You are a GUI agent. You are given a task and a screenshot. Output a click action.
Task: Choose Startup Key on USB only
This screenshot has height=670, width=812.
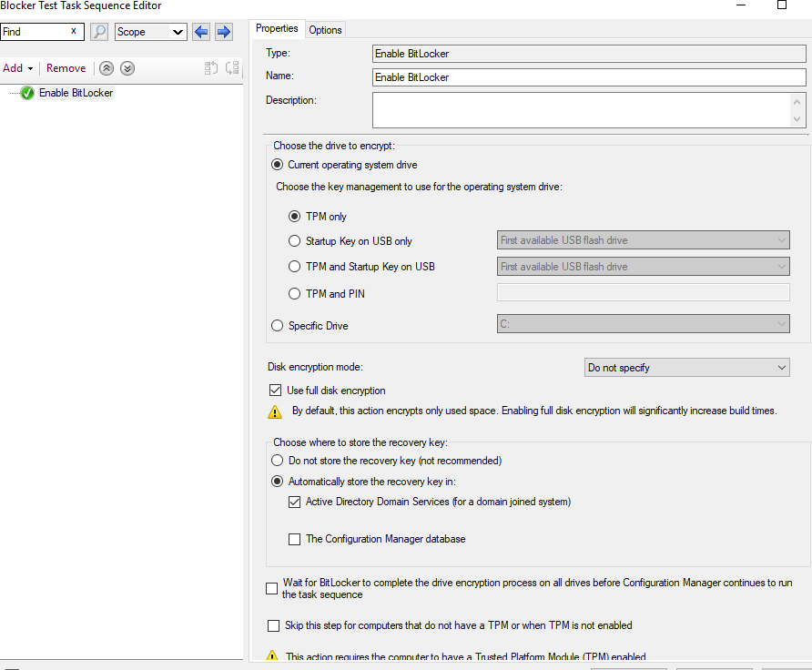295,240
